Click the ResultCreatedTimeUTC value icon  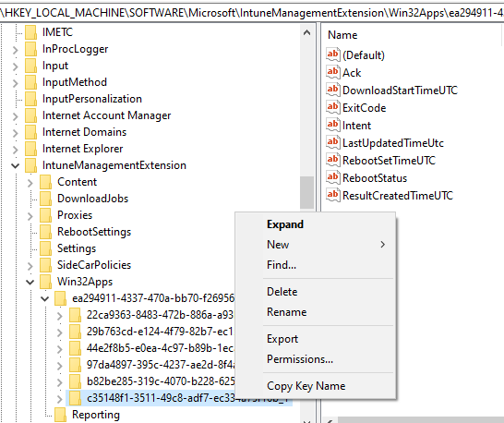point(332,195)
